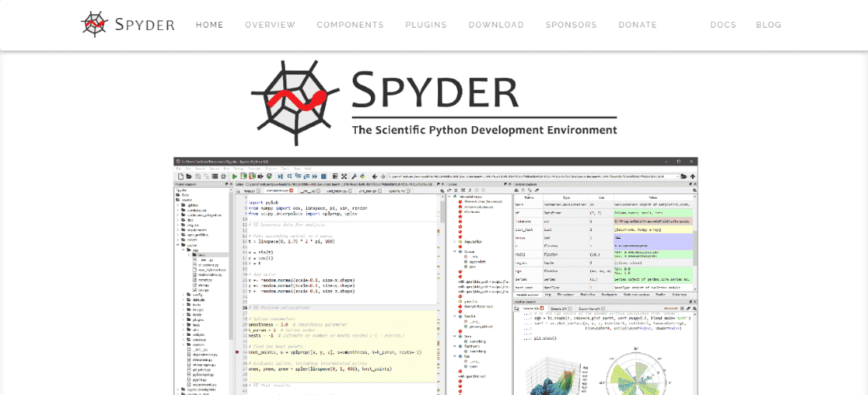Image resolution: width=868 pixels, height=395 pixels.
Task: Open the DOCS link
Action: 723,25
